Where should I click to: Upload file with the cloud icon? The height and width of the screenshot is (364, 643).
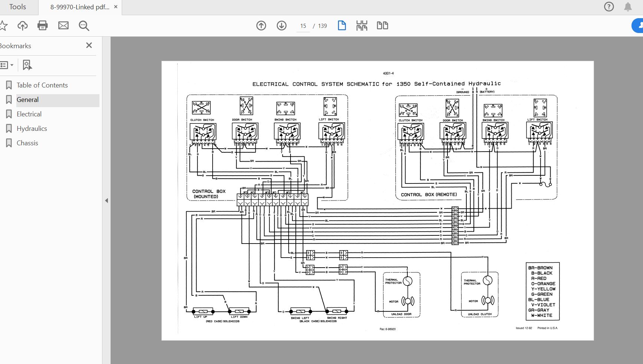(23, 26)
